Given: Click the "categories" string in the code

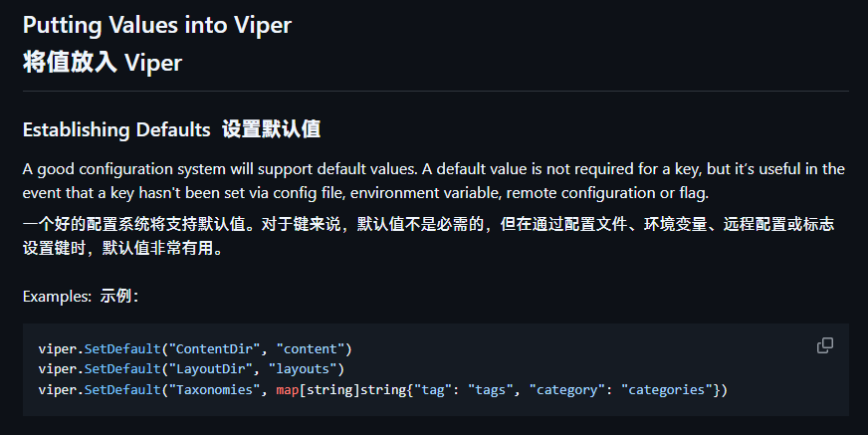Looking at the screenshot, I should 669,389.
